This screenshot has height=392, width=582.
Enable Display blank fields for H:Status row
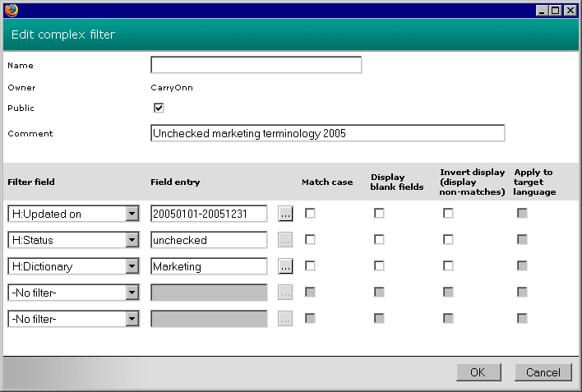coord(379,239)
